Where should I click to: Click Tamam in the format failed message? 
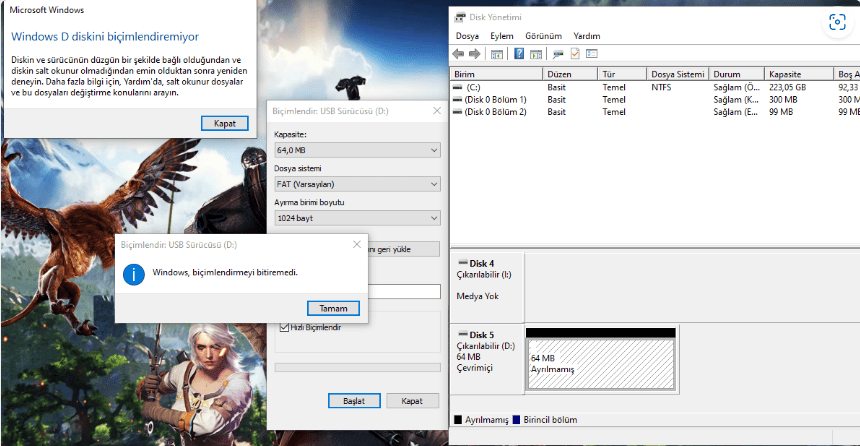(333, 308)
